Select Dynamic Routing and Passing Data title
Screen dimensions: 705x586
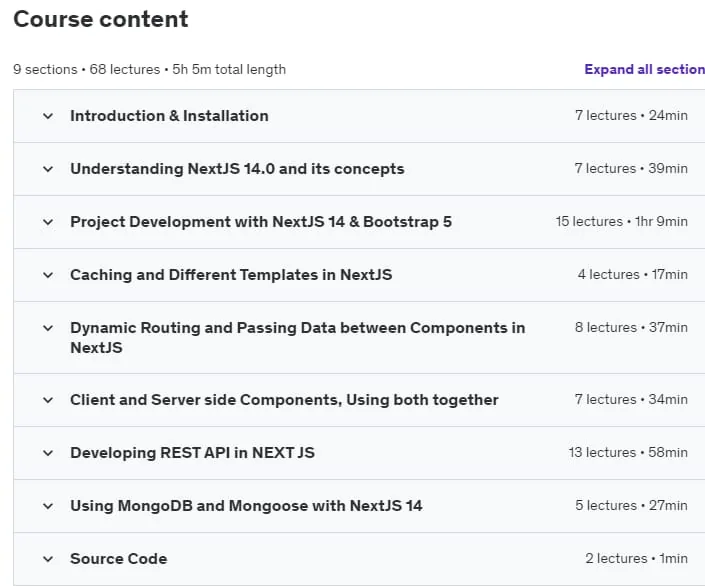(298, 338)
